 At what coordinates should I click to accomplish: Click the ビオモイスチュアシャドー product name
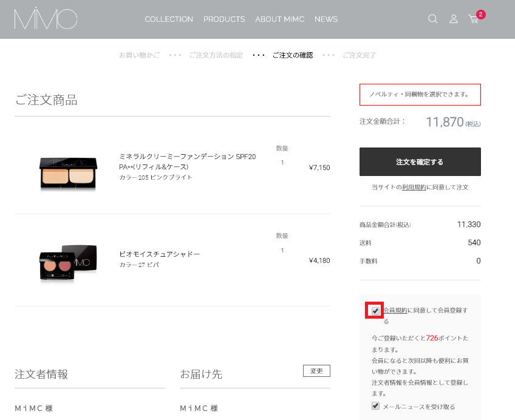(159, 254)
